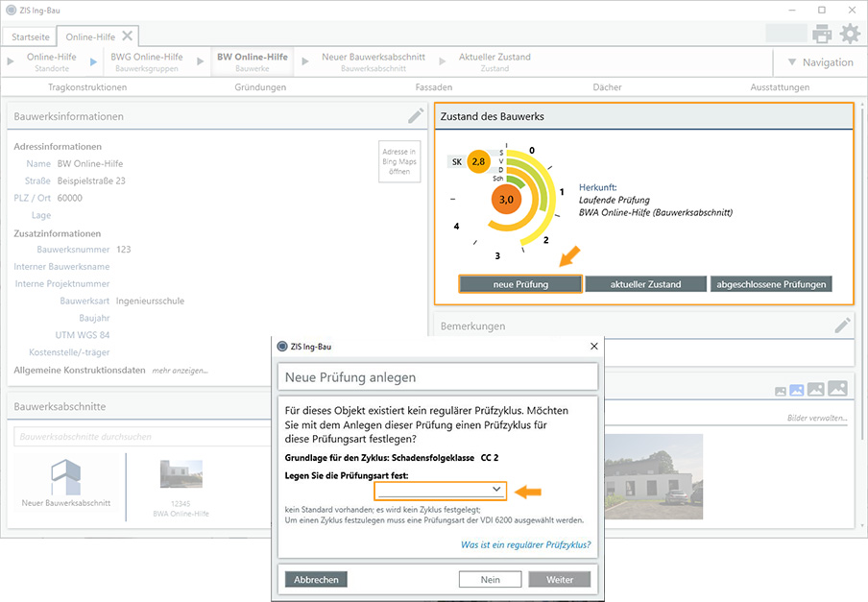
Task: Select the smallest image size icon
Action: point(781,392)
